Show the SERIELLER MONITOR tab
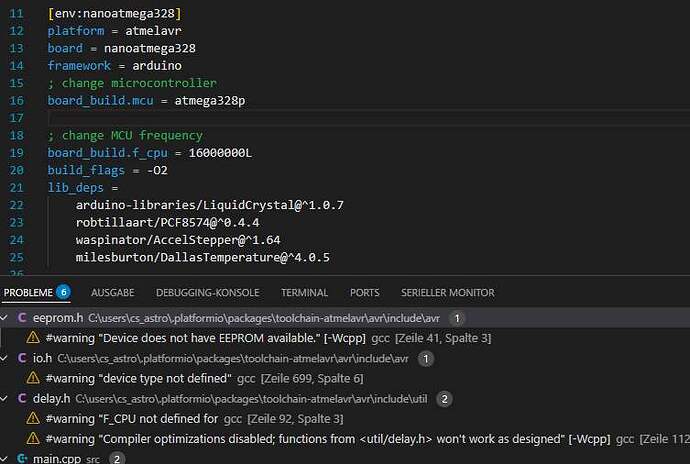 [x=446, y=293]
